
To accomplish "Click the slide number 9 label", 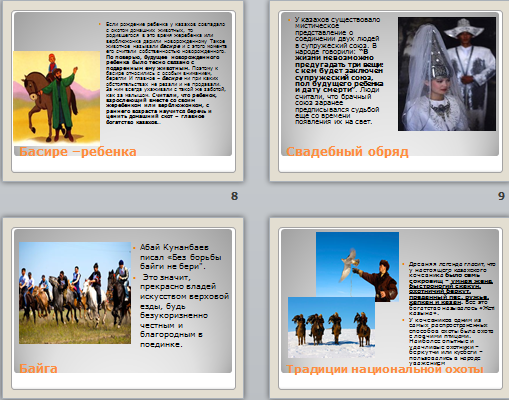I will tap(501, 196).
